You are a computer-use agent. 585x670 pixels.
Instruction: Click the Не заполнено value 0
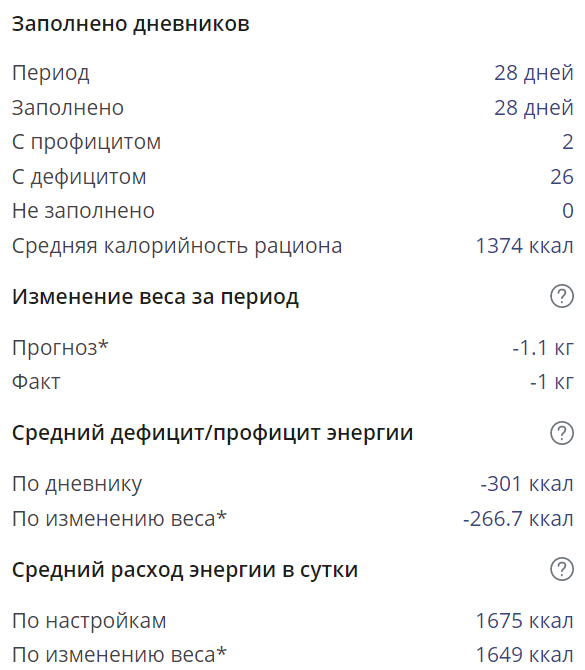pos(567,211)
